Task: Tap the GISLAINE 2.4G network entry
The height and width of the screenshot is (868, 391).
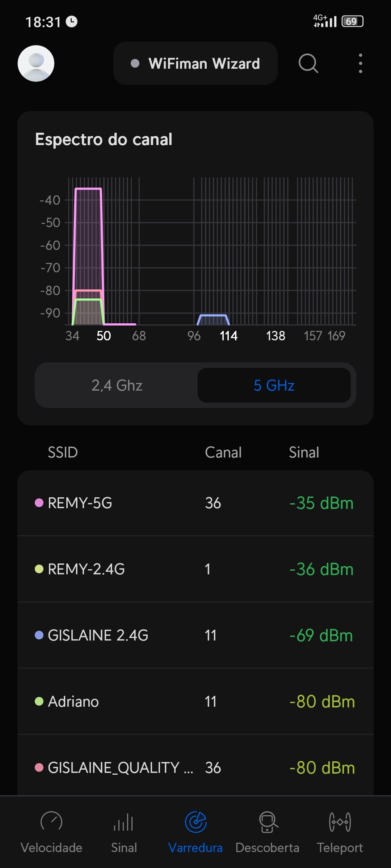Action: coord(195,635)
